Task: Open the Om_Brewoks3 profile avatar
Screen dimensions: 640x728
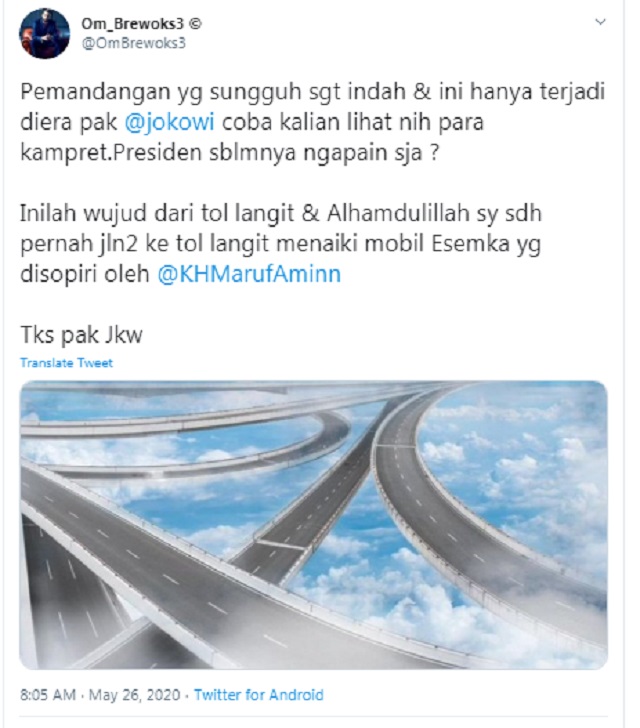Action: (x=44, y=33)
